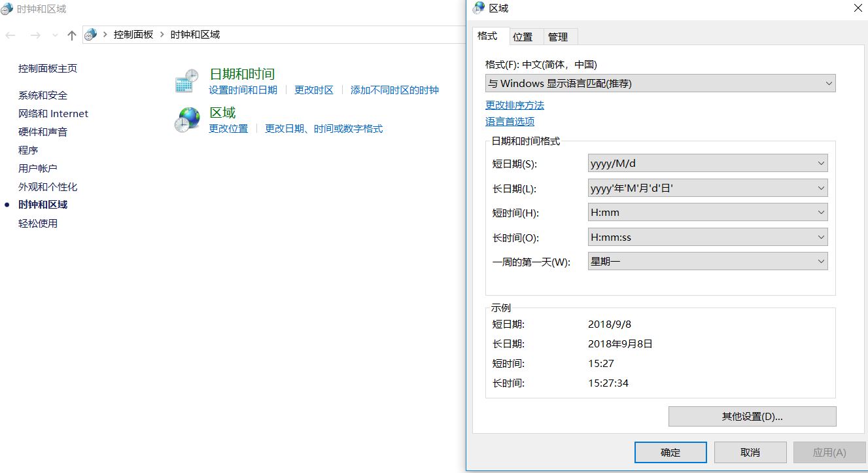Open the format language dropdown
This screenshot has width=868, height=473.
[660, 83]
